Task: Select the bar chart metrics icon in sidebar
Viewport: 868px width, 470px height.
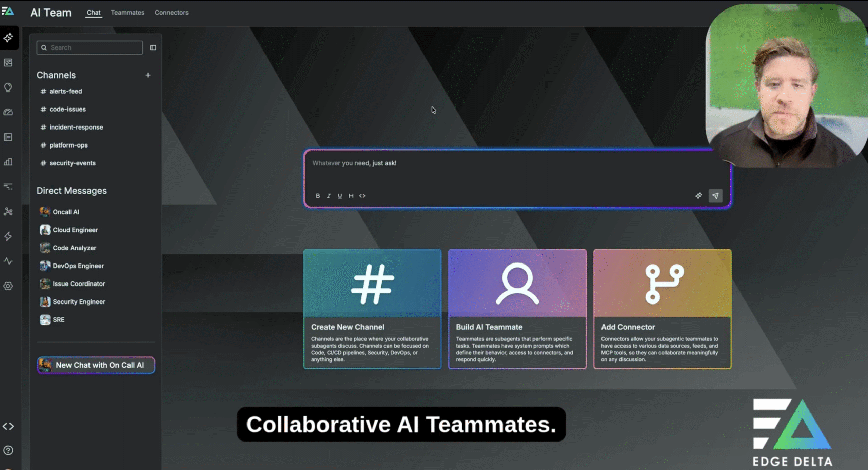Action: pyautogui.click(x=8, y=162)
